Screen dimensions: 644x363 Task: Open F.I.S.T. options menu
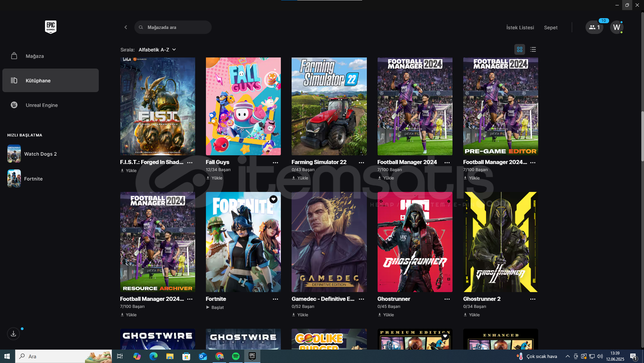click(x=190, y=162)
